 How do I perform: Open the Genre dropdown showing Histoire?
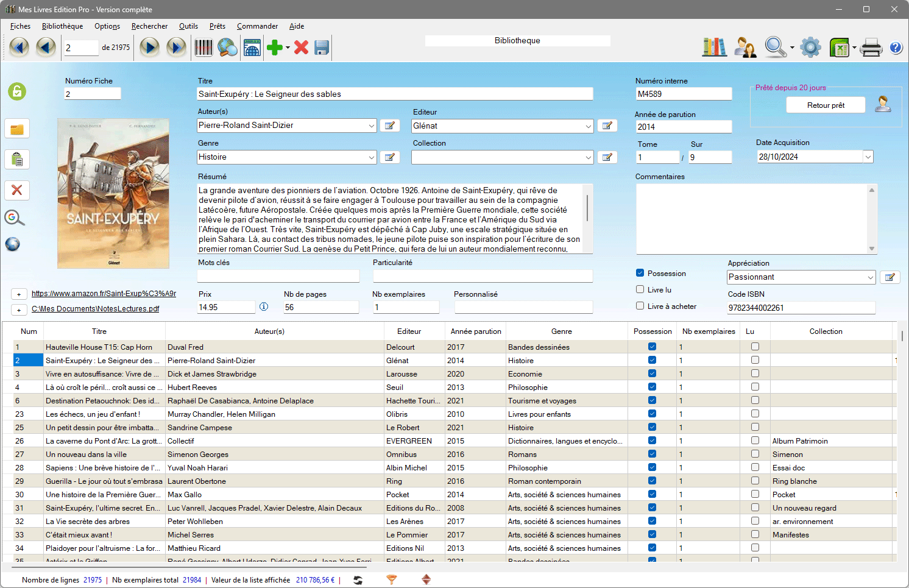[x=371, y=157]
